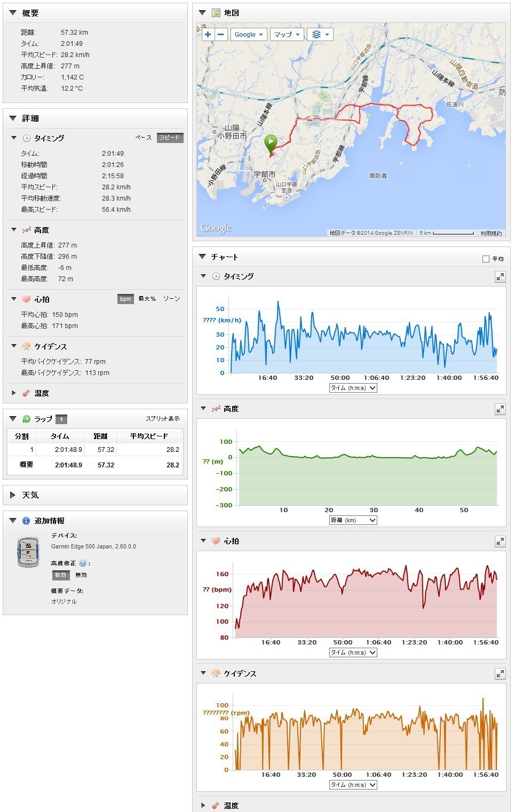
Task: Collapse the 心拍 chart section
Action: coord(203,541)
